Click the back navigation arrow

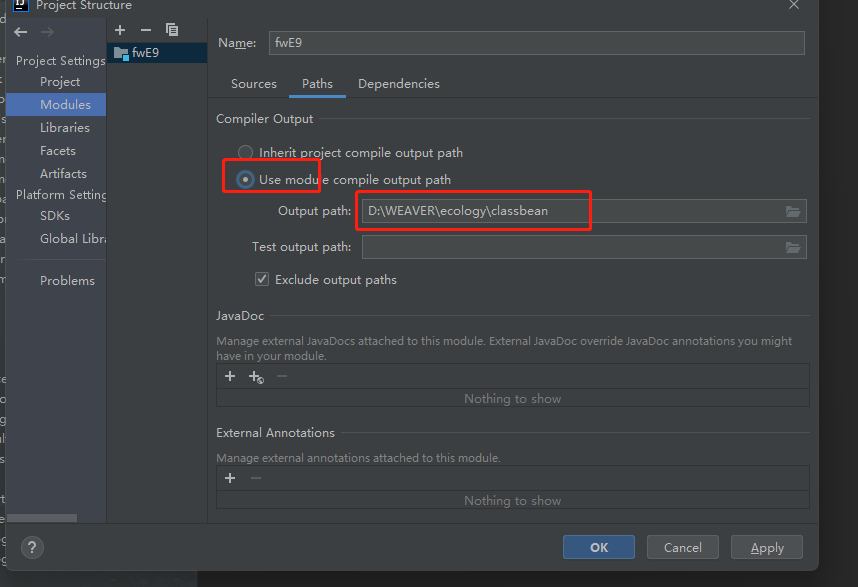coord(21,32)
